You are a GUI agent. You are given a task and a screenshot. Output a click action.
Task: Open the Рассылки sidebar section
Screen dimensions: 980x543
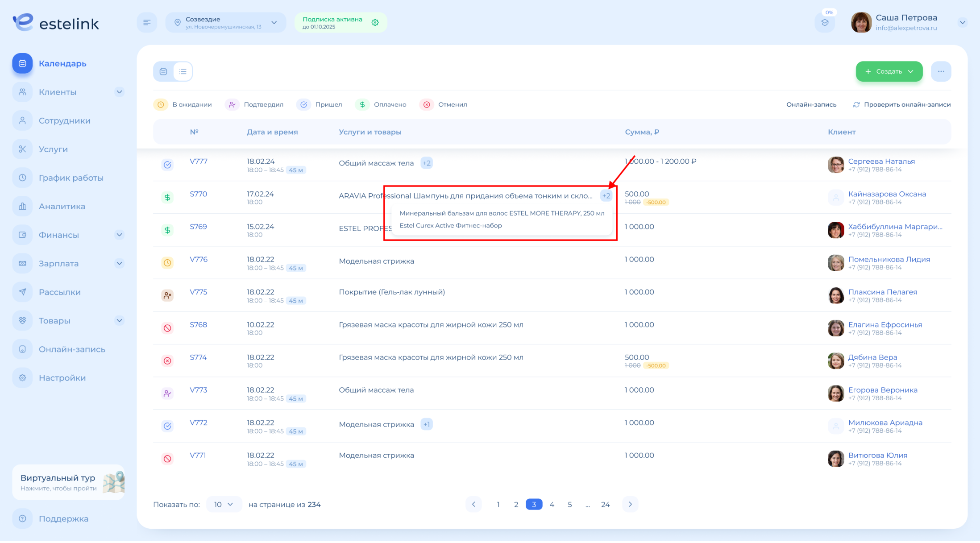(60, 292)
